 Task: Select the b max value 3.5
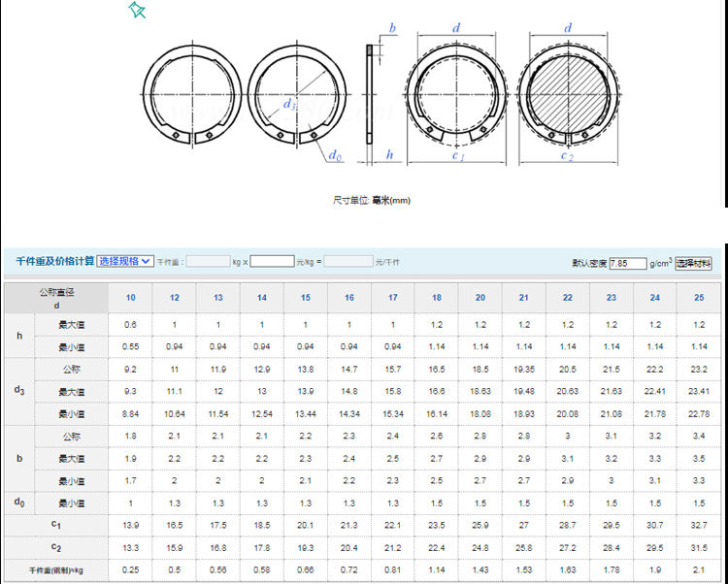(699, 458)
